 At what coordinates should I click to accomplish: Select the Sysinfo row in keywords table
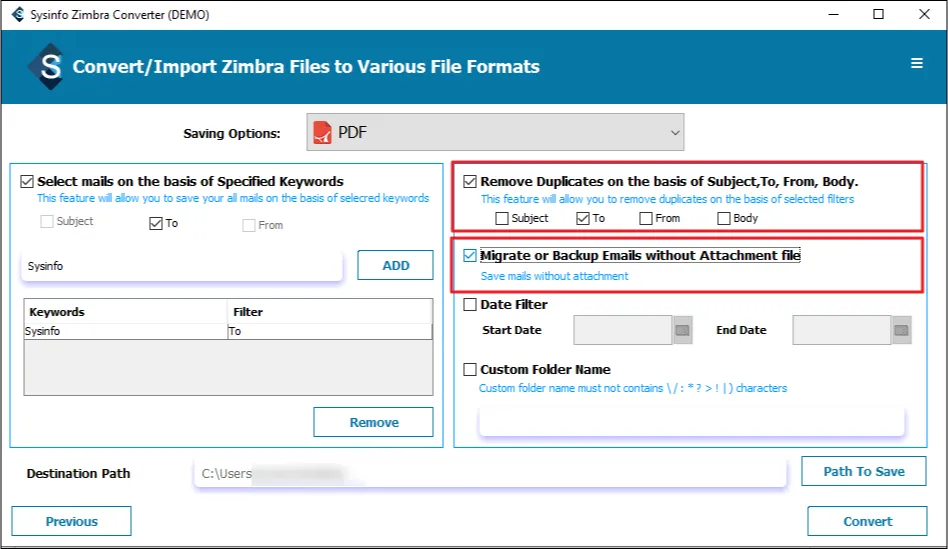[126, 331]
